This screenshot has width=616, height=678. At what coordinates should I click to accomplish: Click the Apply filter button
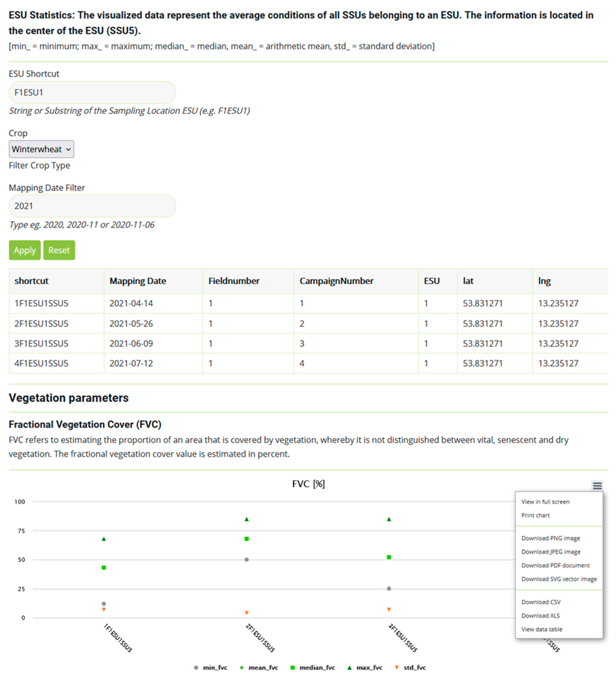25,250
